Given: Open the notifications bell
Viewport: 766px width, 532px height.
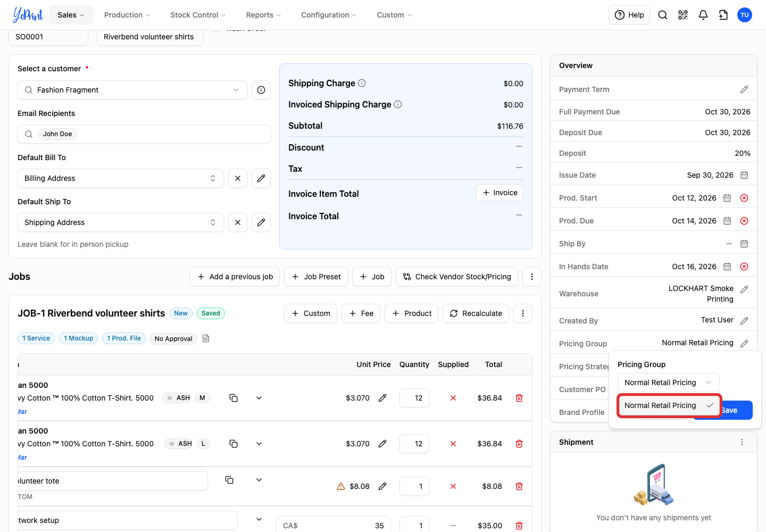Looking at the screenshot, I should pos(703,15).
